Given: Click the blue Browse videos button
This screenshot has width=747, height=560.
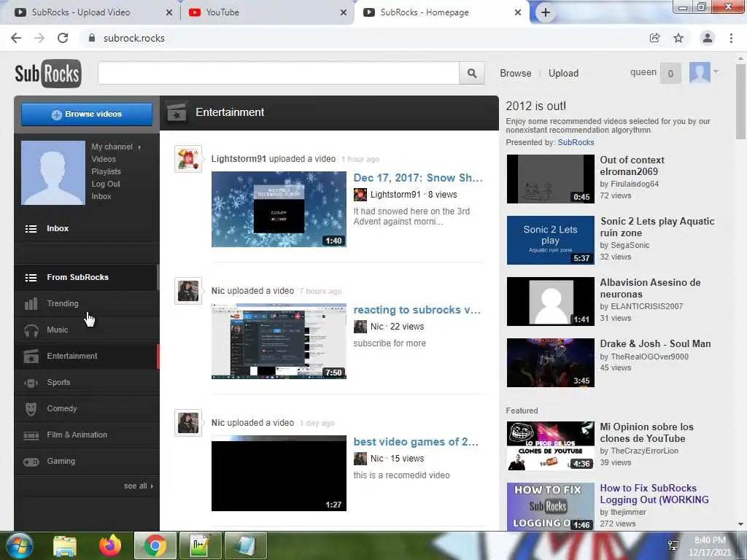Looking at the screenshot, I should click(87, 114).
